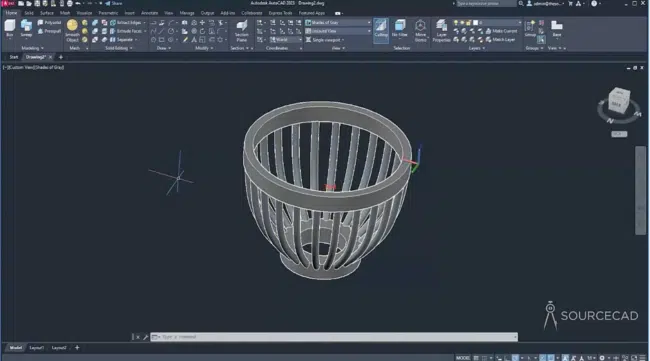Viewport: 650px width, 361px height.
Task: Click the Share button in title bar
Action: (114, 3)
